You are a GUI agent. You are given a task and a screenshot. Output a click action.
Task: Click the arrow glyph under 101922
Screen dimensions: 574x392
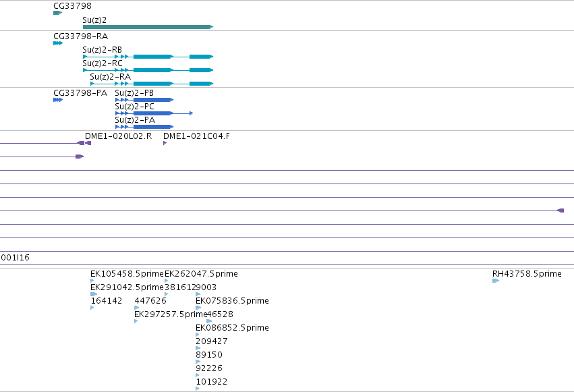point(198,389)
